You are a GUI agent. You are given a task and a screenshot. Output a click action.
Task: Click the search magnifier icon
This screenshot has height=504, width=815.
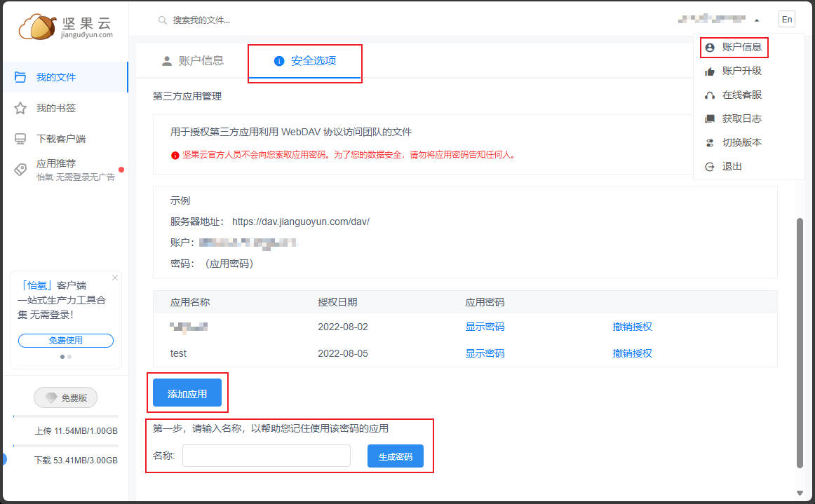coord(163,20)
